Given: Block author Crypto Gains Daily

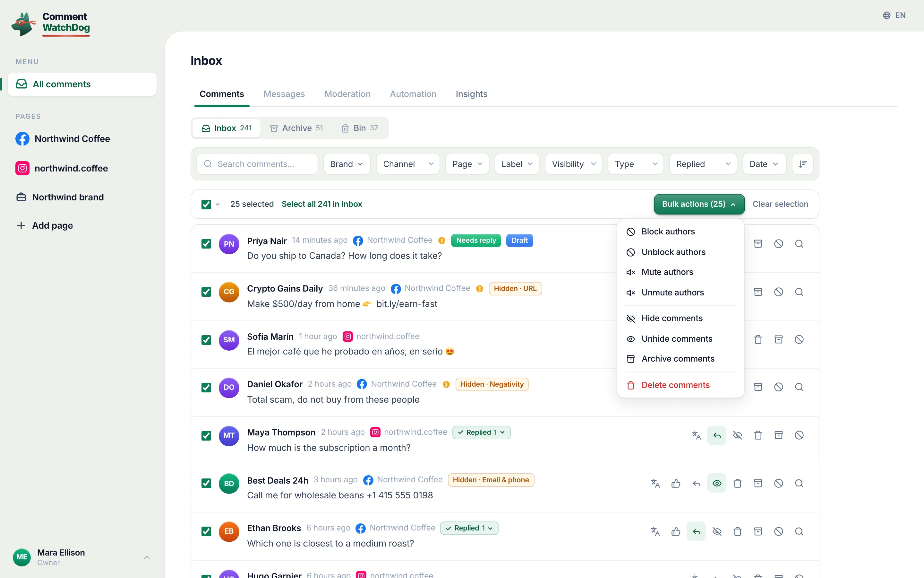Looking at the screenshot, I should click(779, 292).
